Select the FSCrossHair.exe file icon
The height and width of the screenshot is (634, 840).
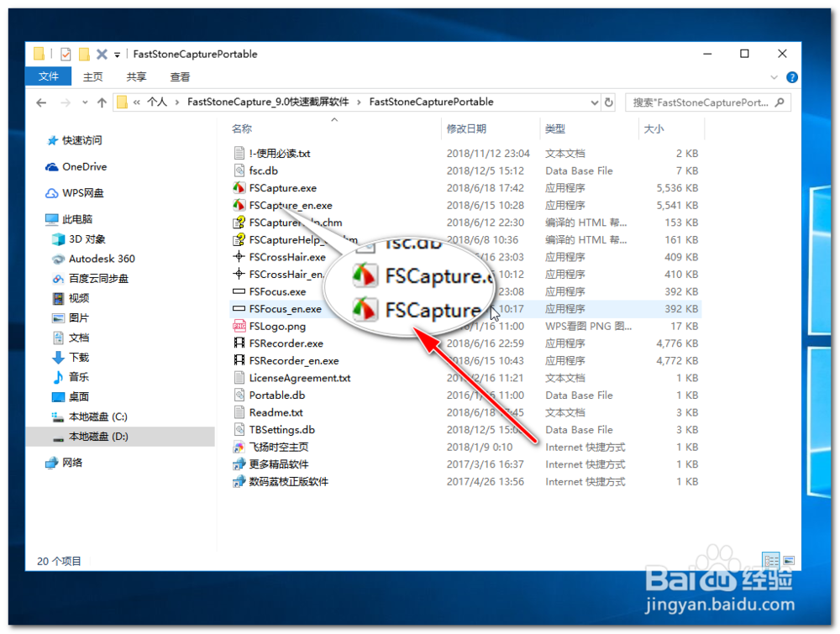click(x=239, y=257)
